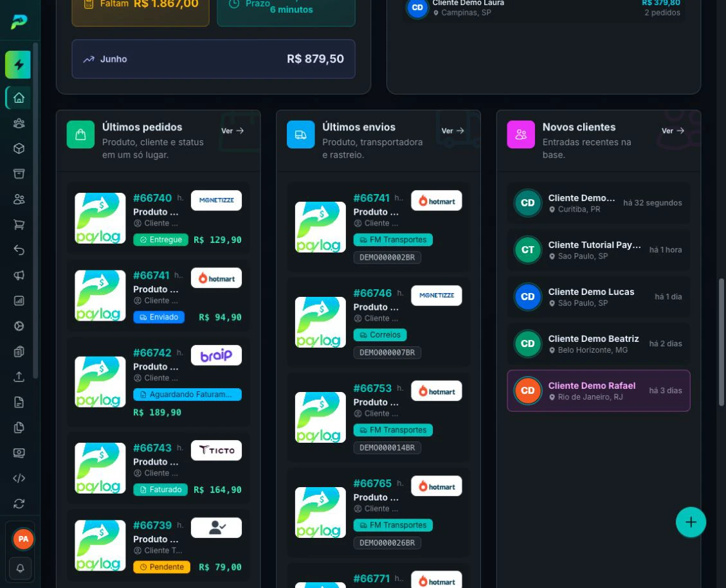Screen dimensions: 726x588
Task: Click tracking code DEM0000007BR
Action: tap(387, 353)
